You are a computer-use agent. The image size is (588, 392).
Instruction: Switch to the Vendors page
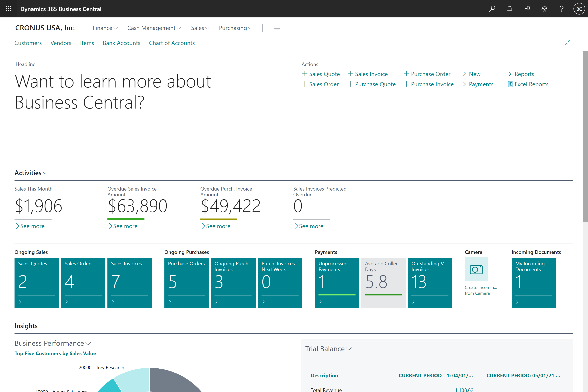tap(61, 43)
